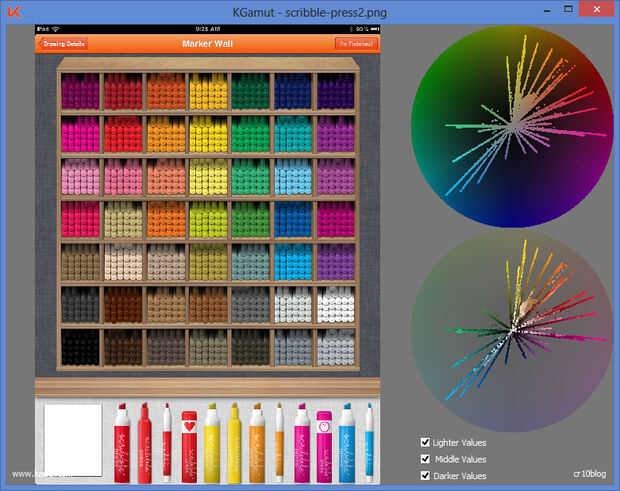This screenshot has height=491, width=620.
Task: Select the wide blue marker with white cap
Action: [x=347, y=443]
